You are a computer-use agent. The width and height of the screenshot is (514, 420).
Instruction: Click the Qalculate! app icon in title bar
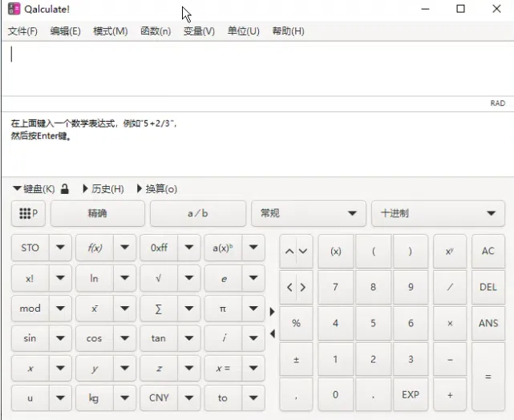[x=14, y=9]
